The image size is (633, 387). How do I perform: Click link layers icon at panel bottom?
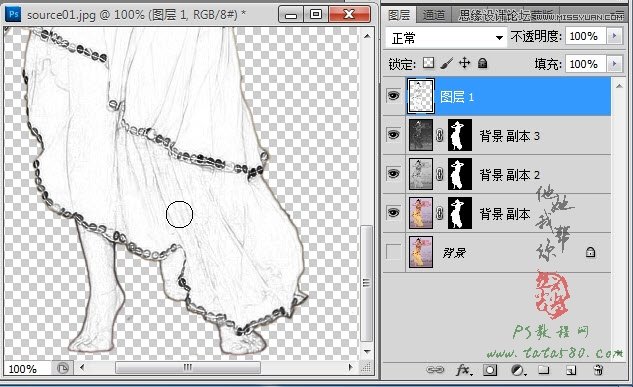coord(435,370)
